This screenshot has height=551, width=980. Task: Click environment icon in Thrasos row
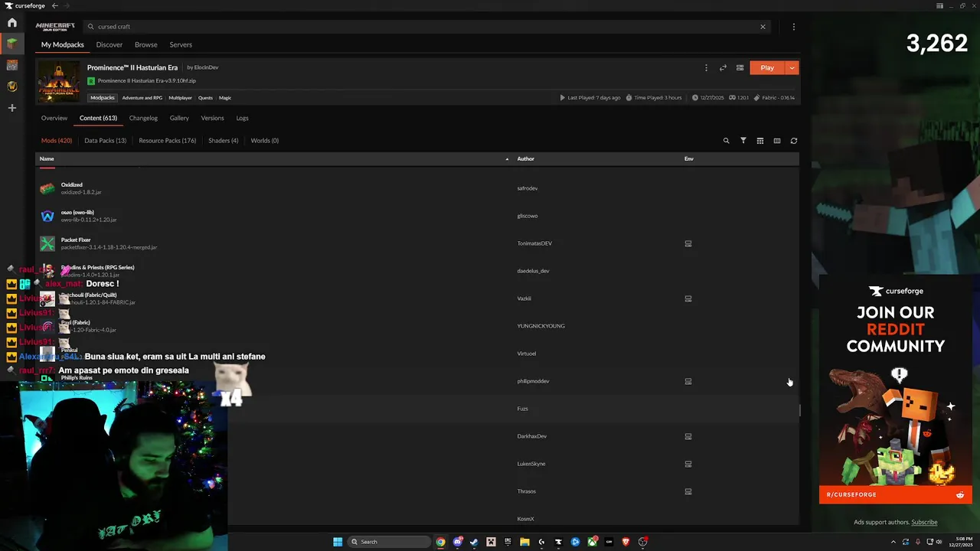[688, 491]
